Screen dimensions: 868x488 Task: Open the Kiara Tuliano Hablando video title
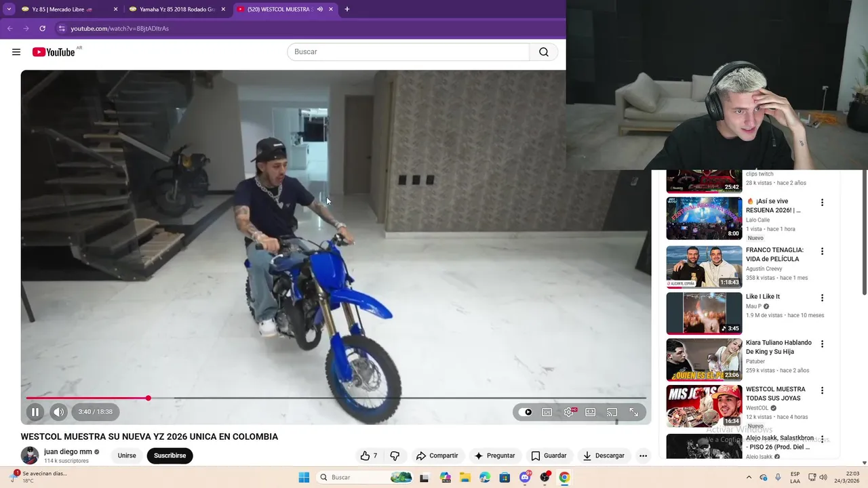click(778, 347)
